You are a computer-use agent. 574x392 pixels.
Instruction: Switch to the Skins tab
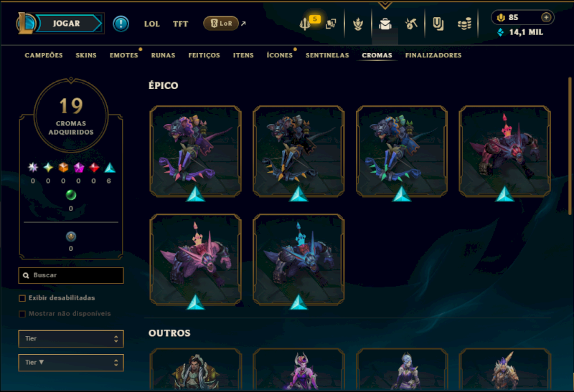[86, 55]
